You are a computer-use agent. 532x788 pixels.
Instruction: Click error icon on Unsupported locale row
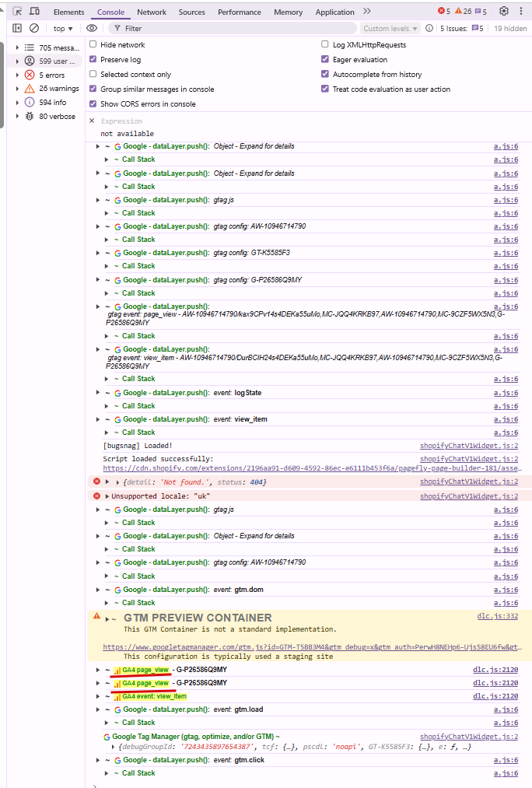point(97,496)
